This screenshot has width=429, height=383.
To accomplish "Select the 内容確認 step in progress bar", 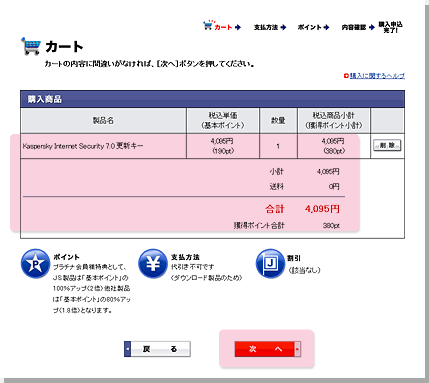I will [354, 27].
